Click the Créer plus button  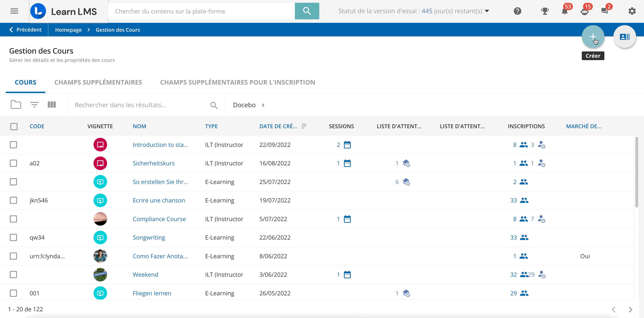click(x=593, y=37)
